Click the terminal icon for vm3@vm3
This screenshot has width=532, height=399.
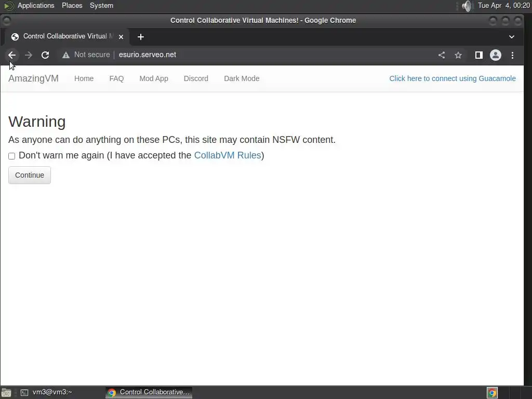click(24, 393)
